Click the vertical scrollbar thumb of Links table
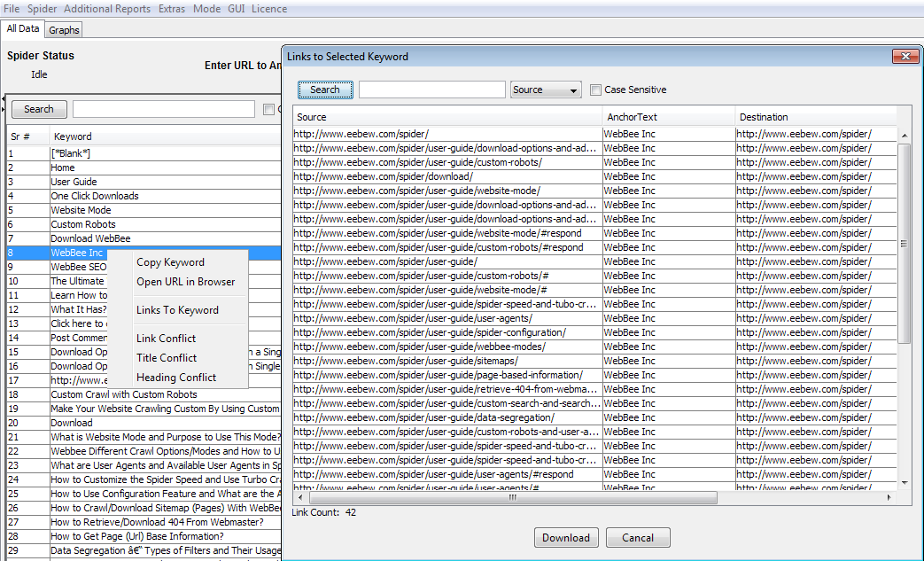 coord(905,243)
